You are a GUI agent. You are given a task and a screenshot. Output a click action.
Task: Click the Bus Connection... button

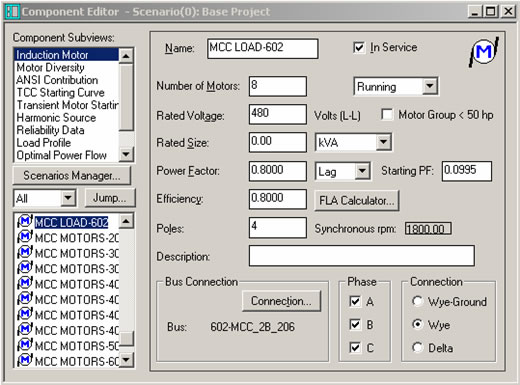281,301
